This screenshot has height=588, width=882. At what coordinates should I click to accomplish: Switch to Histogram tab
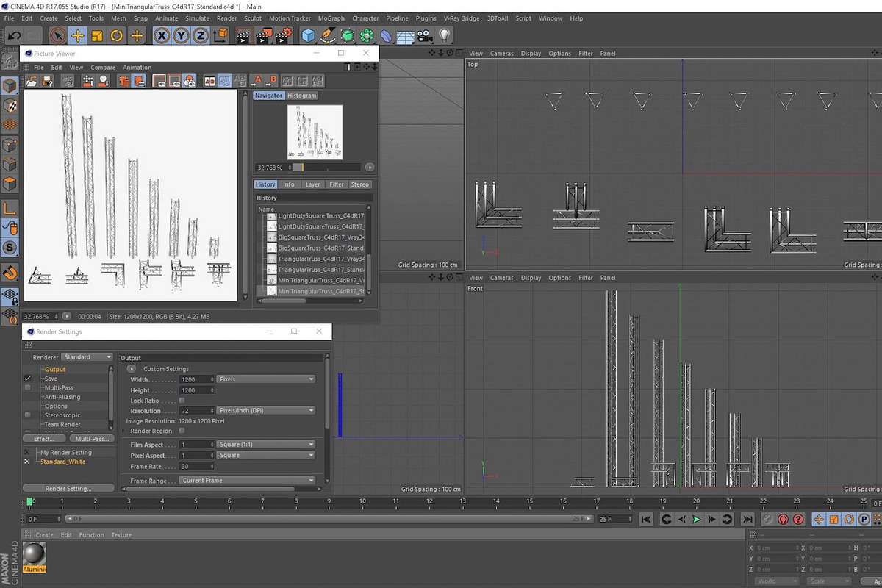point(302,96)
